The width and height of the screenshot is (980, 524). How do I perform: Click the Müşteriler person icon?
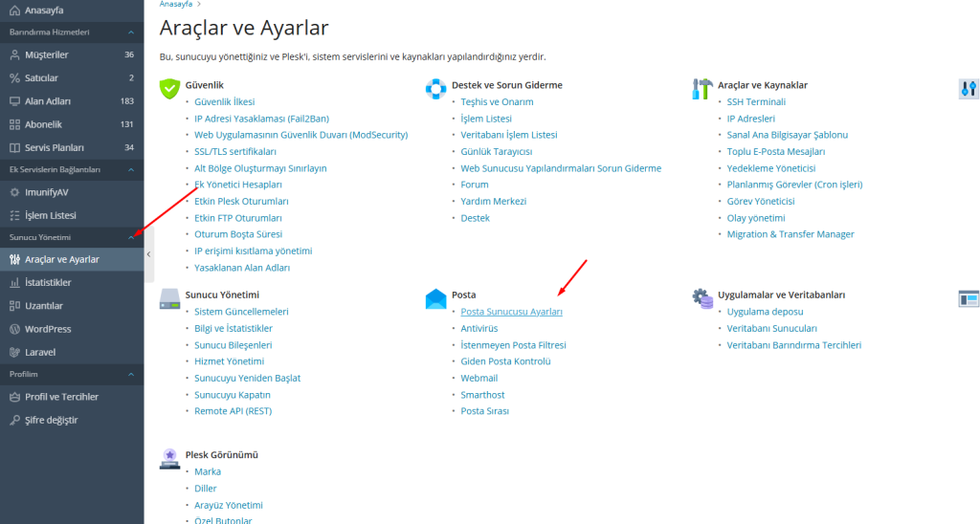click(x=14, y=55)
